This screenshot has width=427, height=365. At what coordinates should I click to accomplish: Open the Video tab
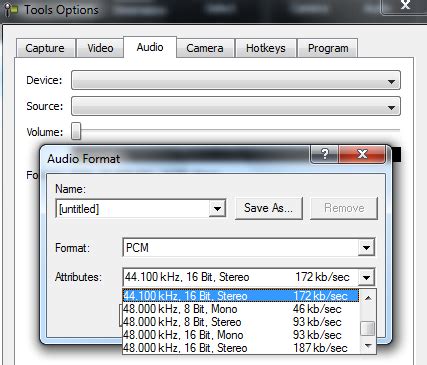pyautogui.click(x=100, y=48)
